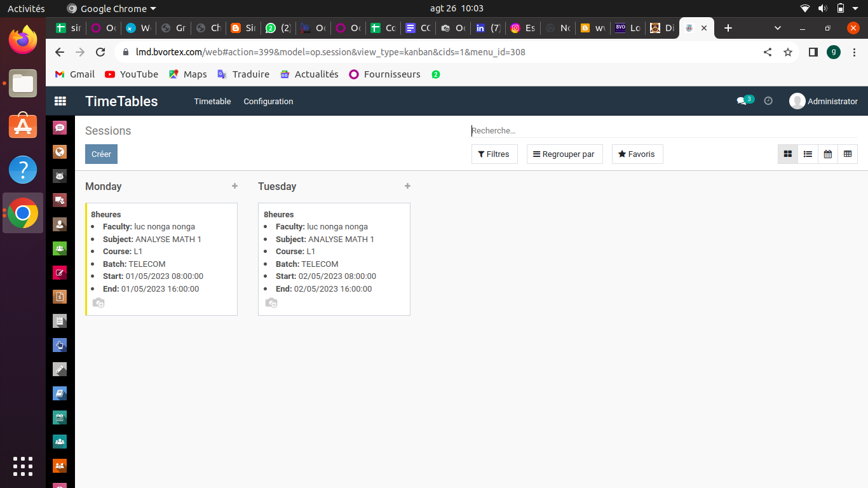Open the Administrator user menu
868x488 pixels.
[824, 101]
